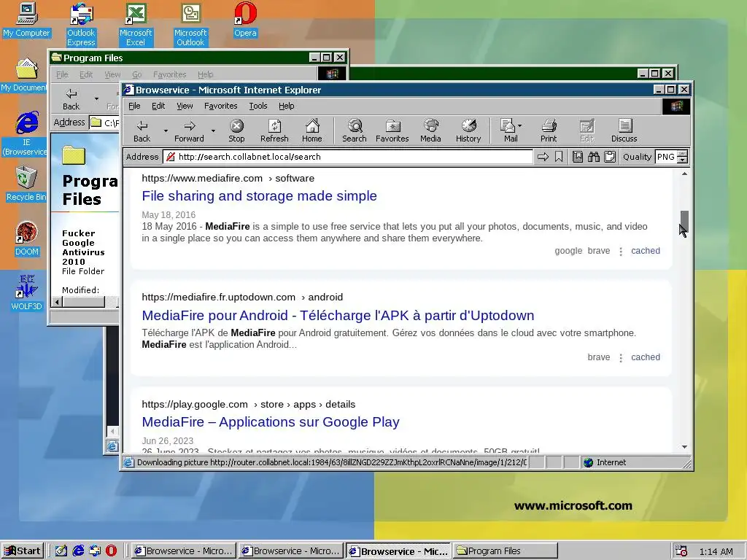
Task: Open Microsoft Excel desktop shortcut
Action: tap(135, 25)
